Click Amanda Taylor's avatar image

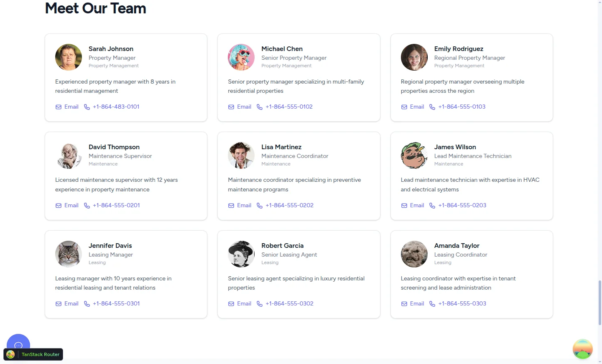pos(414,254)
